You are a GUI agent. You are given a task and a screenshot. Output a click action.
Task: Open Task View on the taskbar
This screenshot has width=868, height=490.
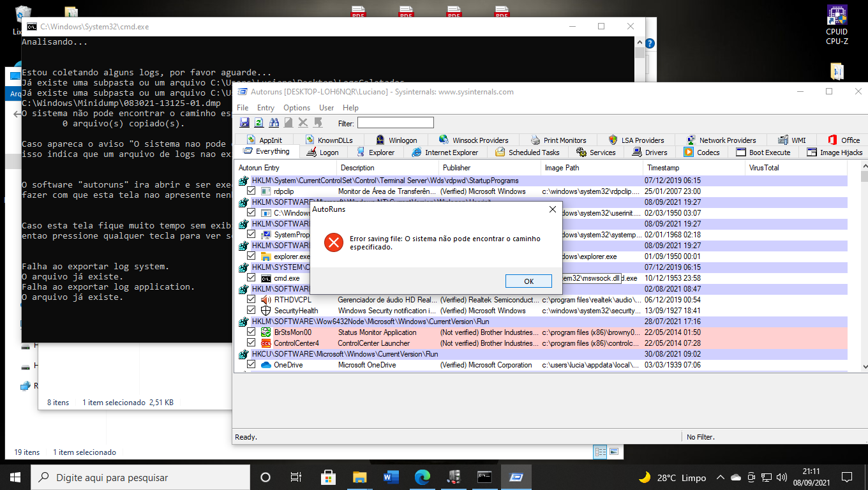[x=296, y=477]
